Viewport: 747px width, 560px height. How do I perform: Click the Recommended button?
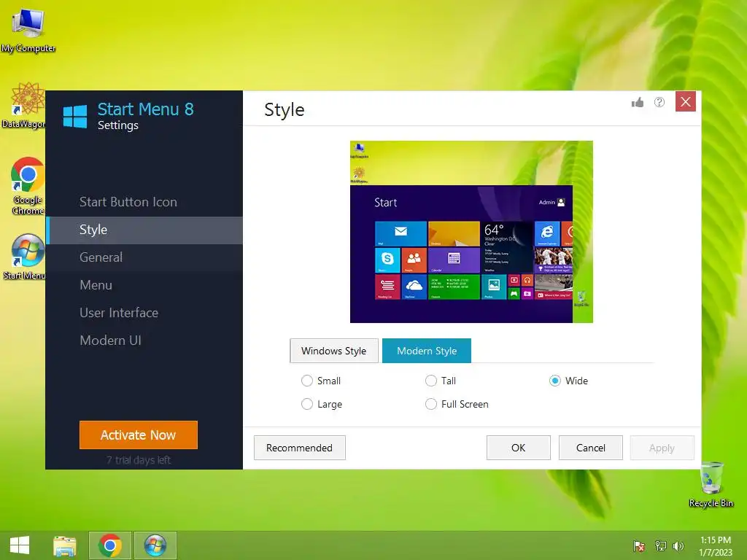300,448
